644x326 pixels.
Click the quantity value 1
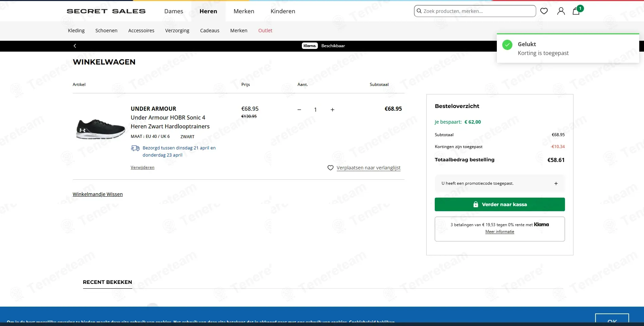315,110
